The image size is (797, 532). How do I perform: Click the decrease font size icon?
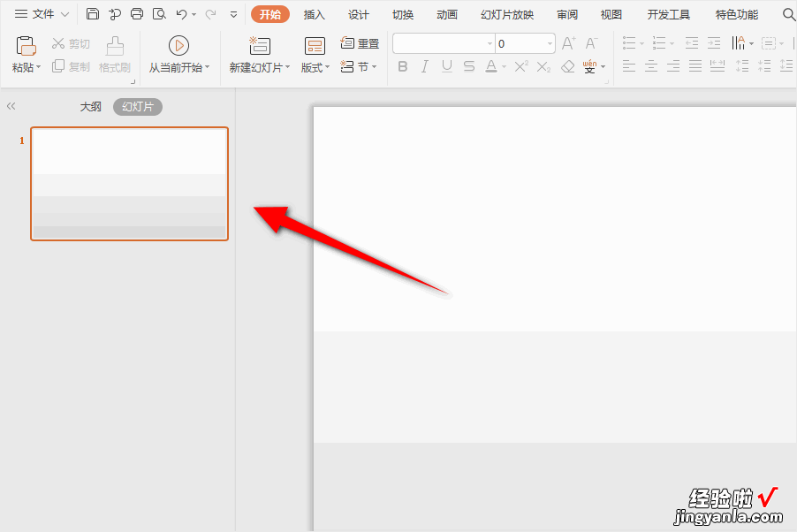[591, 43]
